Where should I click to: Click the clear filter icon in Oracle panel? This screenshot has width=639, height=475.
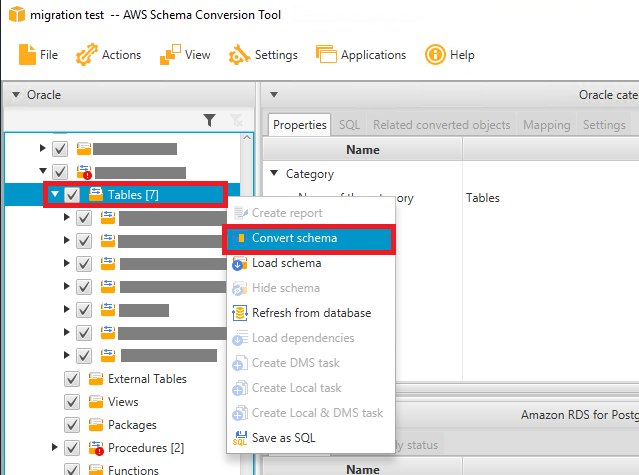pyautogui.click(x=236, y=120)
